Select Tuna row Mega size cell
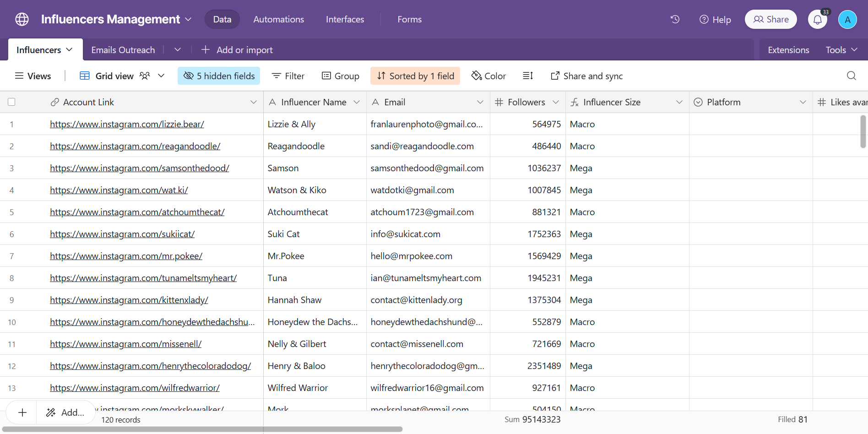The width and height of the screenshot is (868, 434). pos(627,278)
